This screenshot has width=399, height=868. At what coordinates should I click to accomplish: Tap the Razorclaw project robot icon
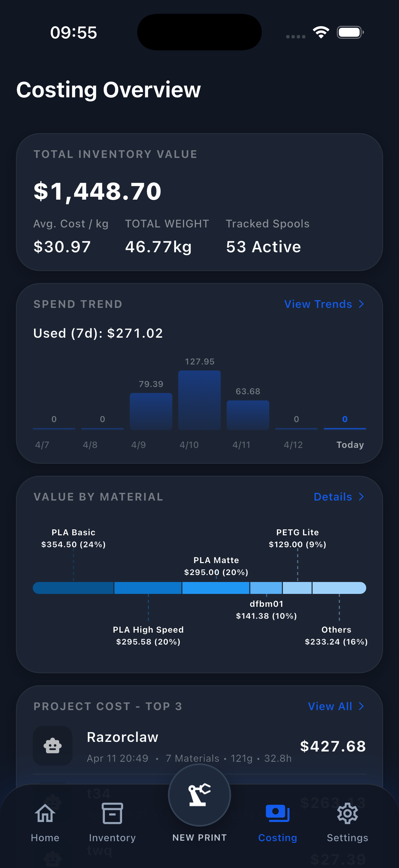53,746
